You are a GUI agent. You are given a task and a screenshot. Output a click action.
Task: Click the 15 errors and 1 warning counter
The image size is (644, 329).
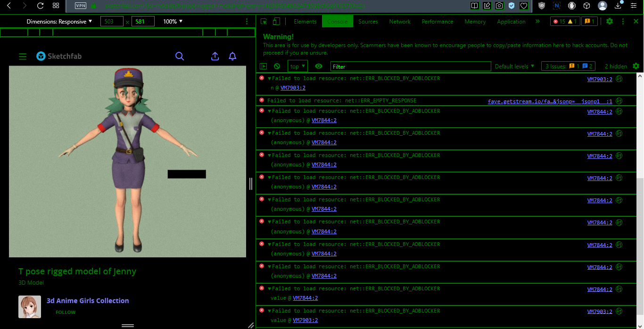point(565,22)
